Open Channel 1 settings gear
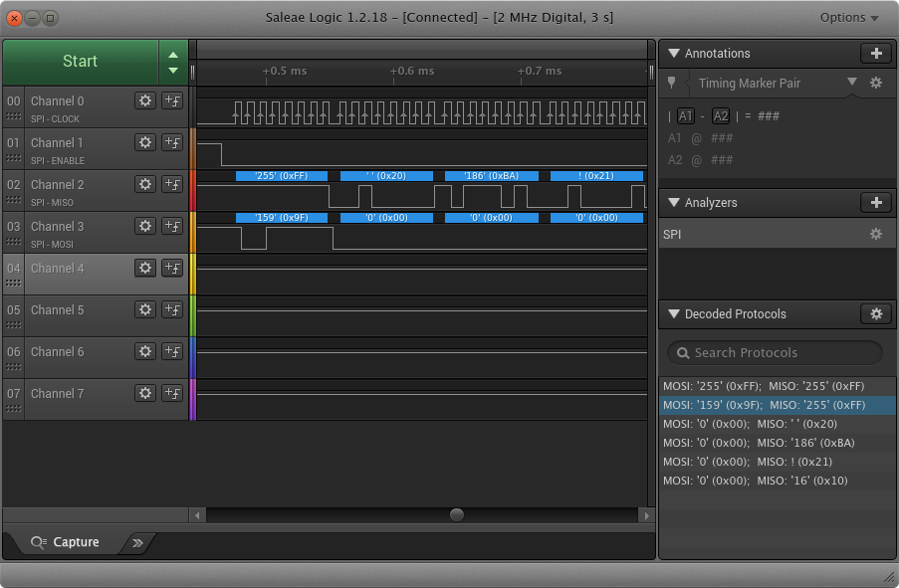899x588 pixels. click(145, 142)
